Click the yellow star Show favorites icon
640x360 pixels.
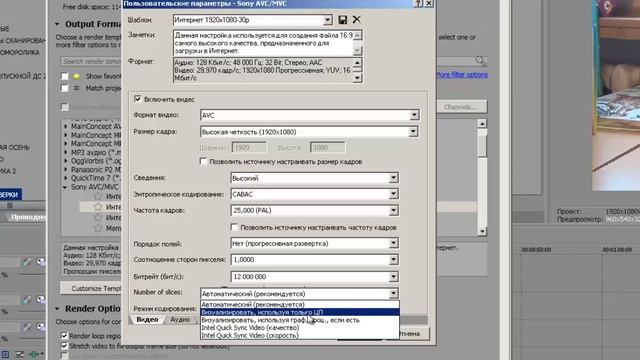[x=76, y=76]
